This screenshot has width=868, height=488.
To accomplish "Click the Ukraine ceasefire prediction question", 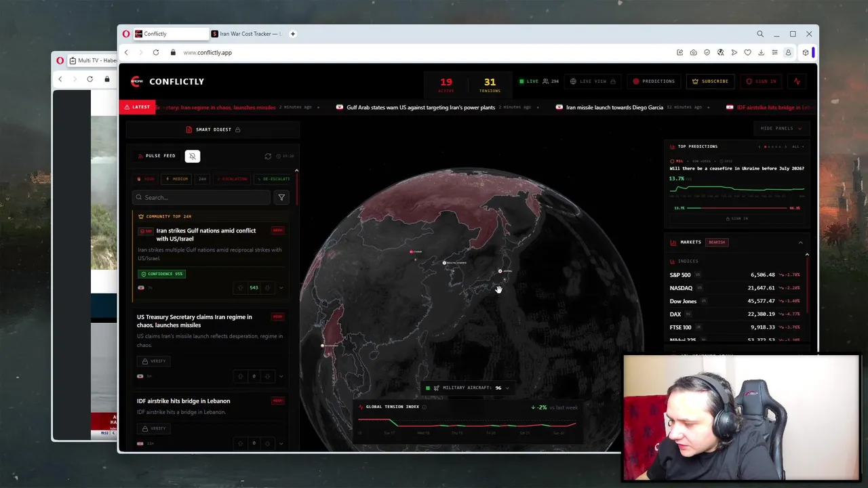I will (736, 168).
